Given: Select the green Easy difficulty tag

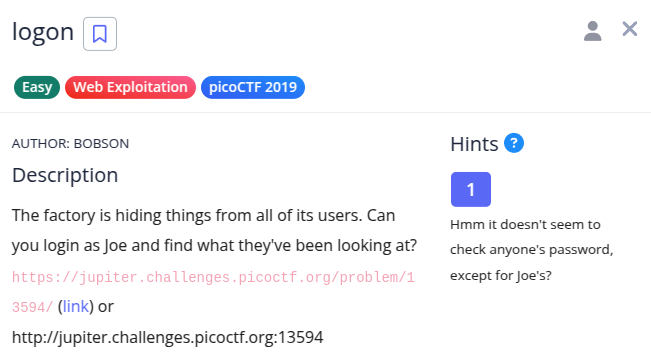Looking at the screenshot, I should click(x=37, y=87).
